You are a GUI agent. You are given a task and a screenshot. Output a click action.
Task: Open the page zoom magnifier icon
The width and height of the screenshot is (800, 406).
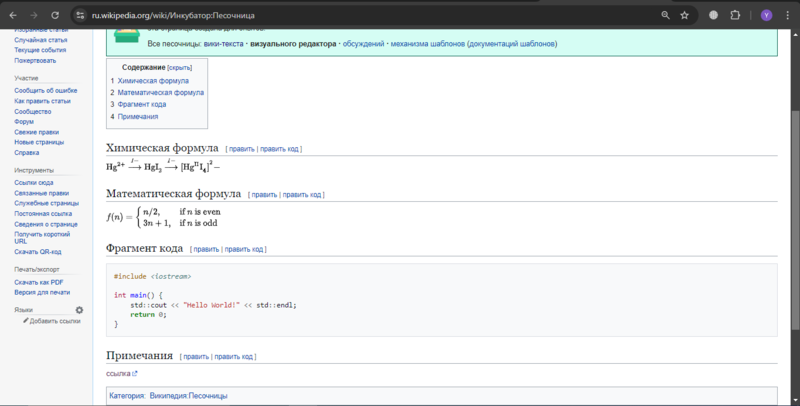click(665, 16)
